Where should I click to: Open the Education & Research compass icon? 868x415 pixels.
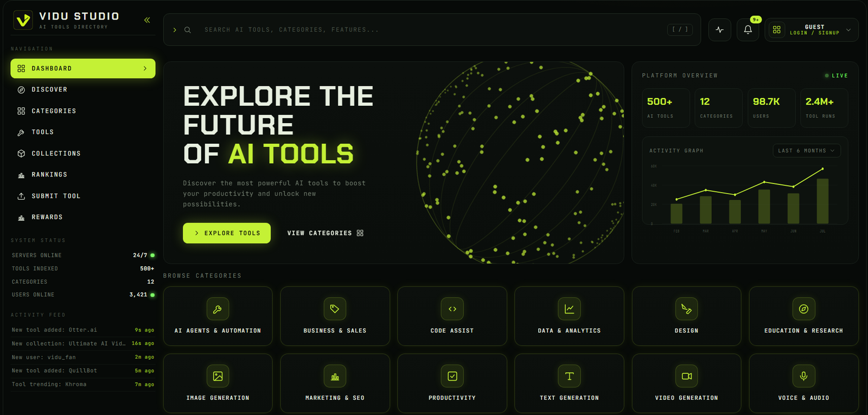point(803,309)
